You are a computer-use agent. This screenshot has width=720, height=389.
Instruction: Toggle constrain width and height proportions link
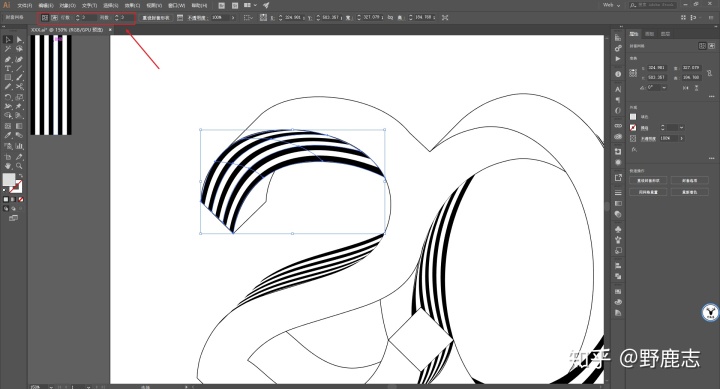point(709,73)
